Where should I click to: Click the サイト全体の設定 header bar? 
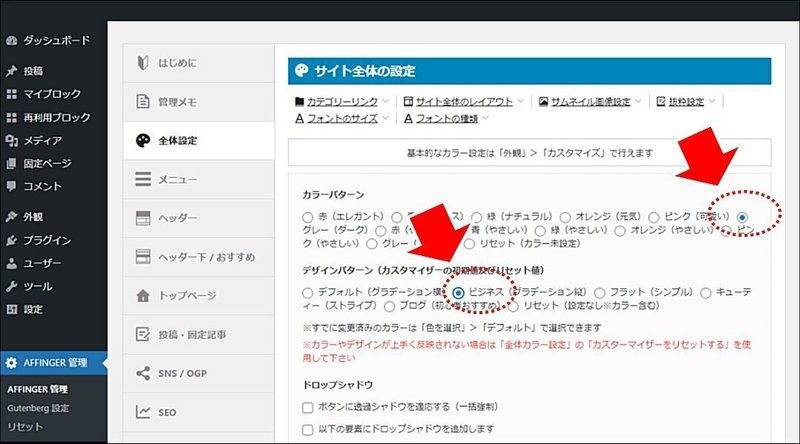[x=530, y=71]
